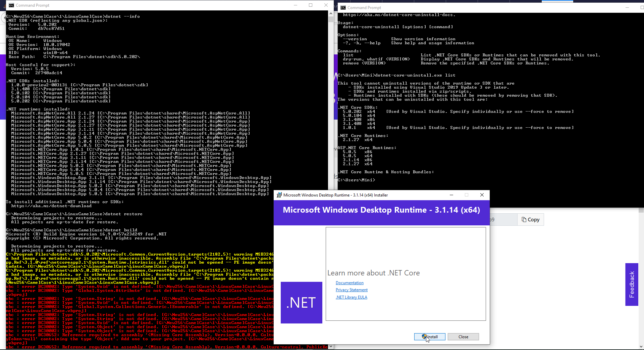Click the '.NET SDKs installed:' line
This screenshot has height=350, width=644.
33,81
